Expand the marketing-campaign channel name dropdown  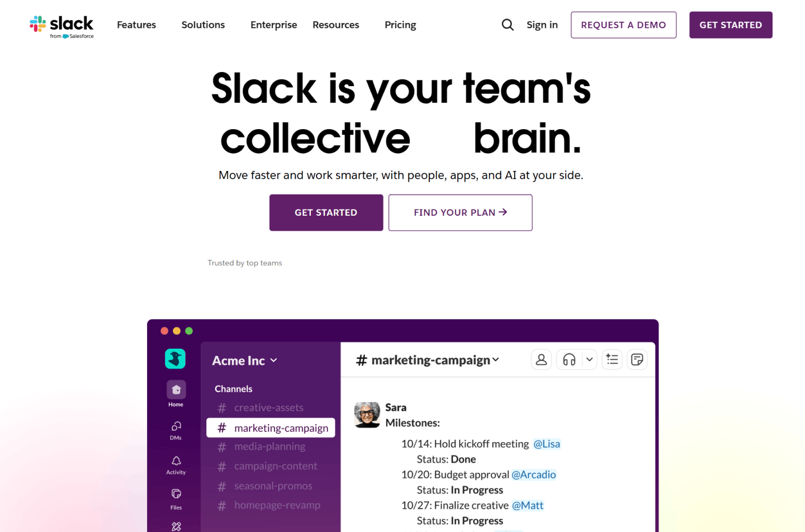pos(495,360)
